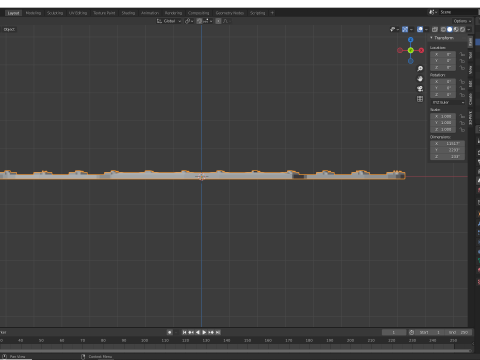The image size is (480, 360).
Task: Select material preview viewport shading
Action: click(x=456, y=29)
